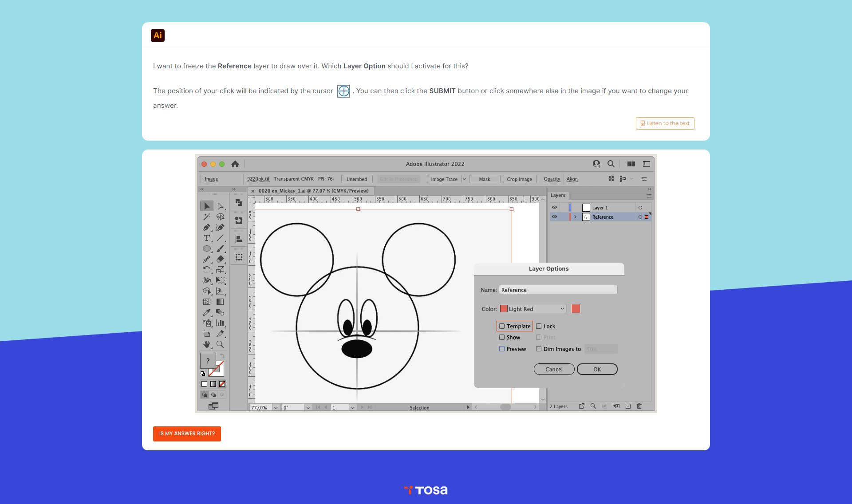The height and width of the screenshot is (504, 852).
Task: Open the Opacity panel link
Action: tap(552, 179)
